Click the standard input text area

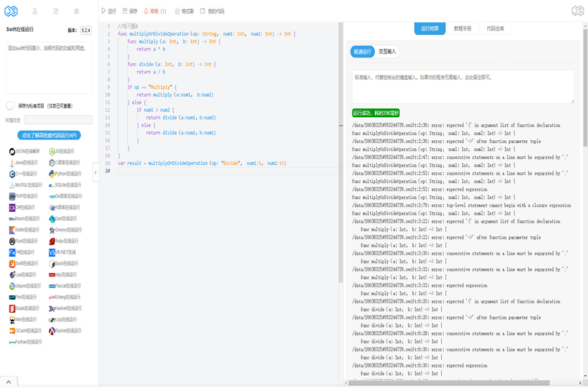pos(463,86)
